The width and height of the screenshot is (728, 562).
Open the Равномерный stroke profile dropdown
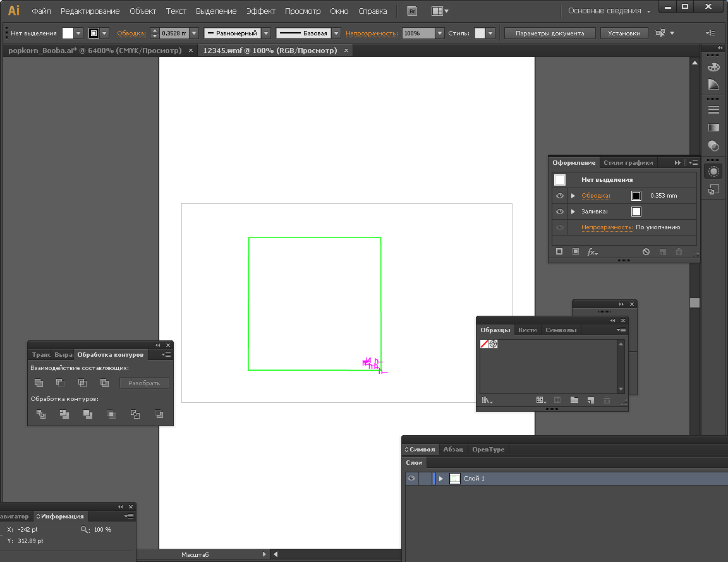click(x=265, y=33)
